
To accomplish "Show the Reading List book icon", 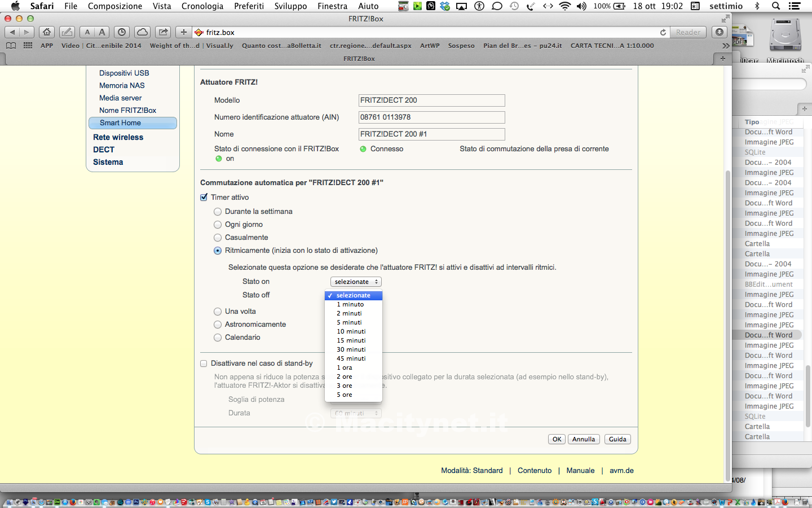I will (11, 46).
